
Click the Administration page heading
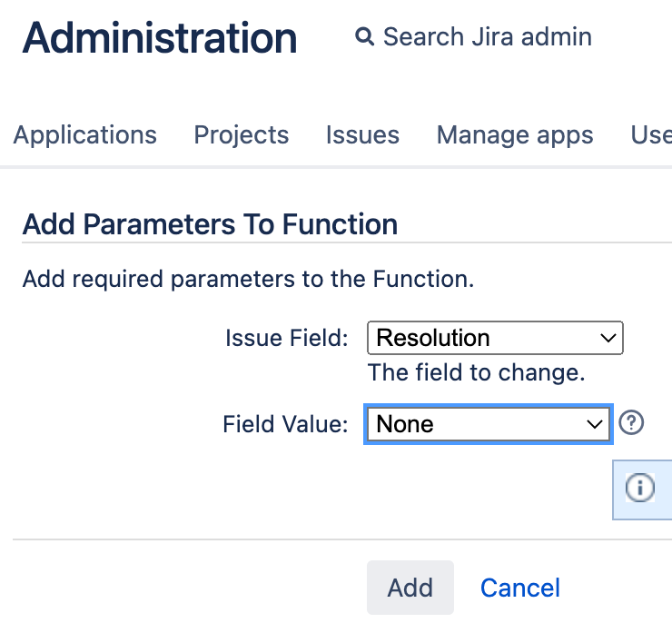pyautogui.click(x=160, y=38)
